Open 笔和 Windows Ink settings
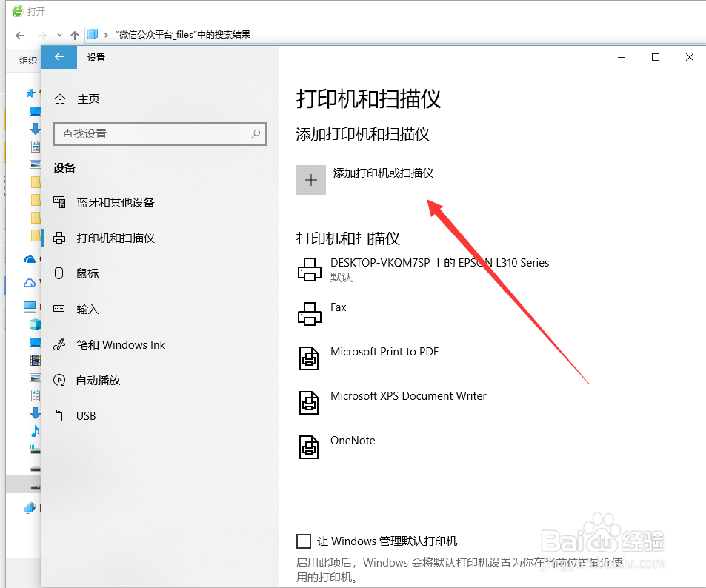Image resolution: width=706 pixels, height=588 pixels. pos(121,345)
